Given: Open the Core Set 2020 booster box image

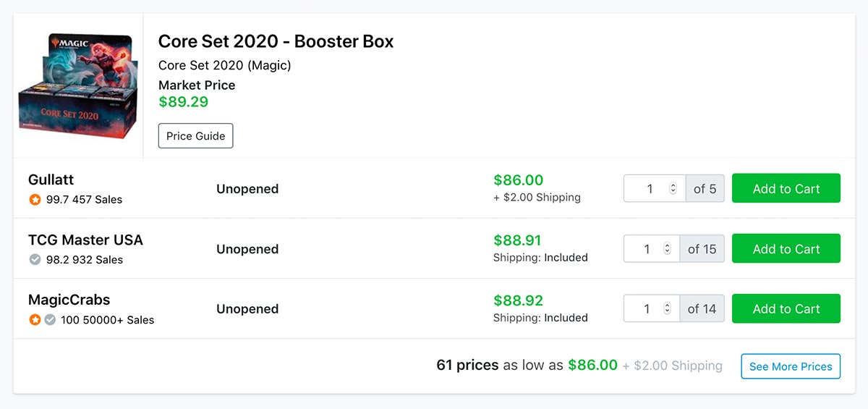Looking at the screenshot, I should tap(78, 85).
